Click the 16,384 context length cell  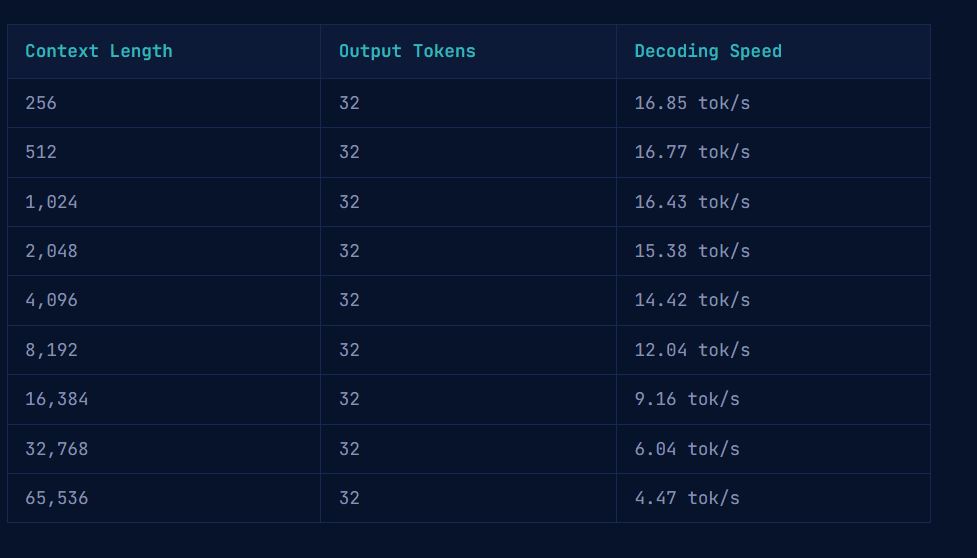point(57,399)
